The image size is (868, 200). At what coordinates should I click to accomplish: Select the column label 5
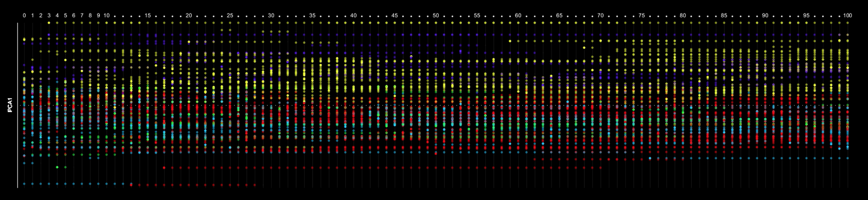(x=66, y=16)
